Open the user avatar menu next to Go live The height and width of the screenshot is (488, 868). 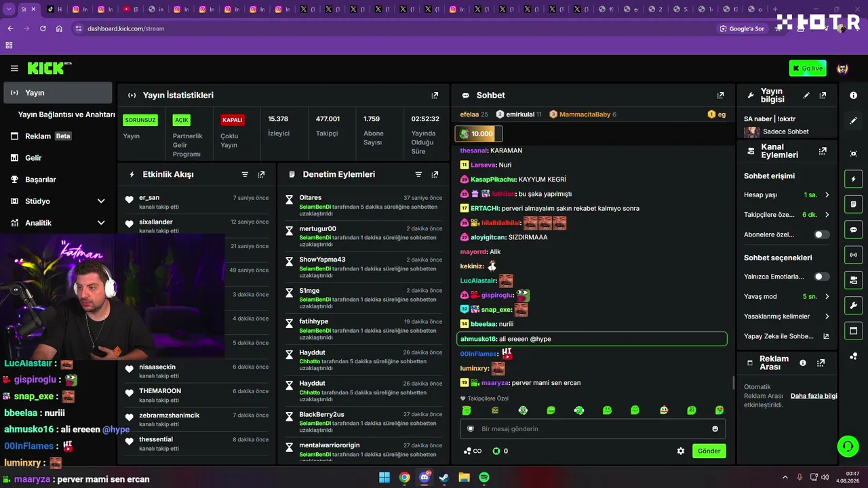(x=843, y=68)
